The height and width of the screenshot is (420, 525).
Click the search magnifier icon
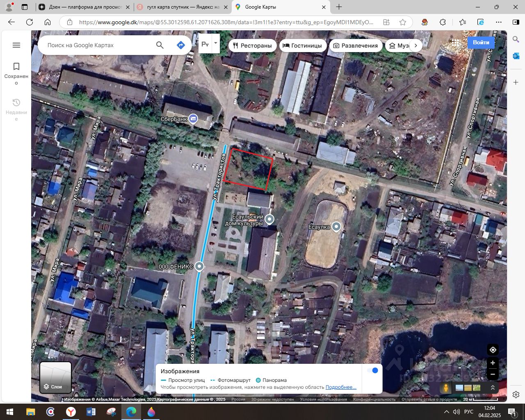pyautogui.click(x=160, y=45)
